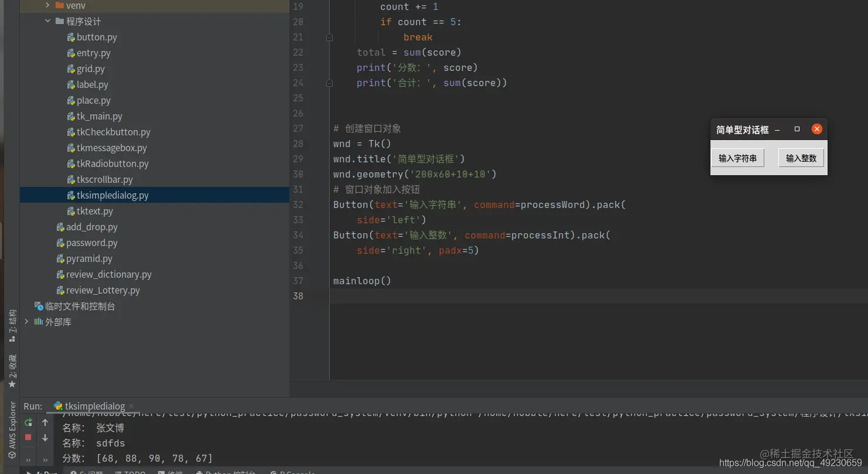Click side='right', padx=5 code line
Screen dimensions: 868x474
pyautogui.click(x=418, y=250)
